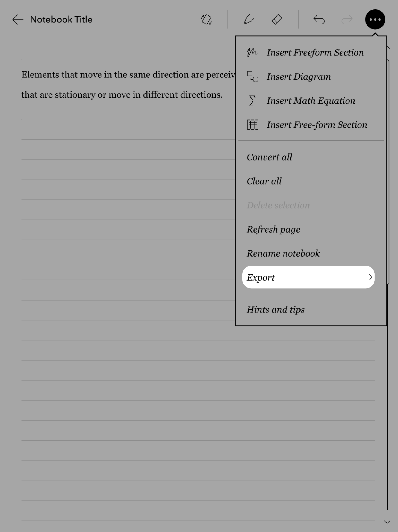Click Hints and tips option
The height and width of the screenshot is (532, 398).
(x=275, y=309)
